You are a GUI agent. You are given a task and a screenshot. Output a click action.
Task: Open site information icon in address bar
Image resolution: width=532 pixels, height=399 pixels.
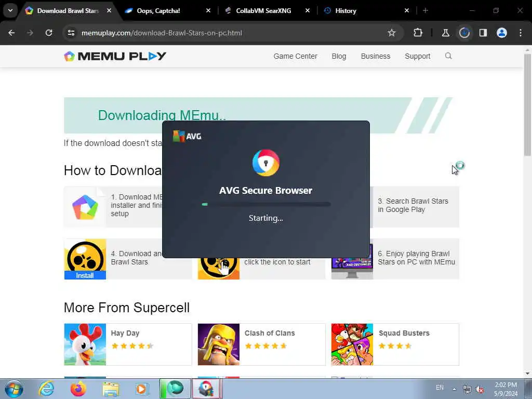pyautogui.click(x=71, y=33)
